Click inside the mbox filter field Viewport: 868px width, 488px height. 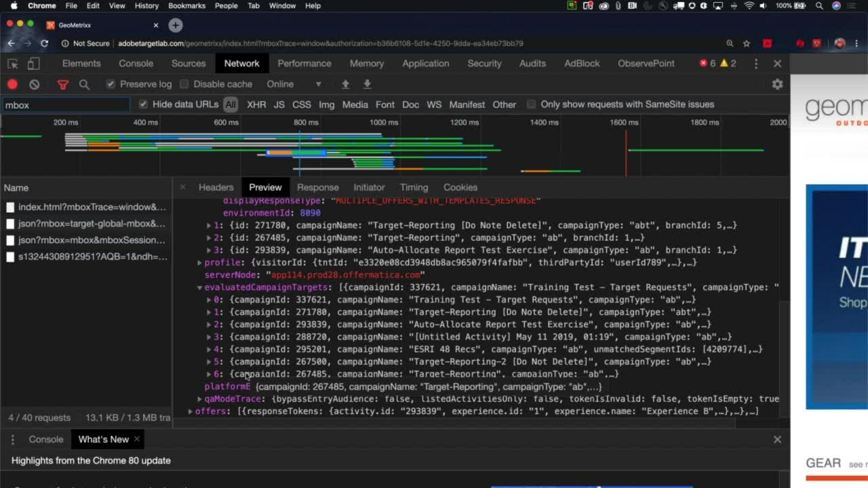click(x=66, y=105)
